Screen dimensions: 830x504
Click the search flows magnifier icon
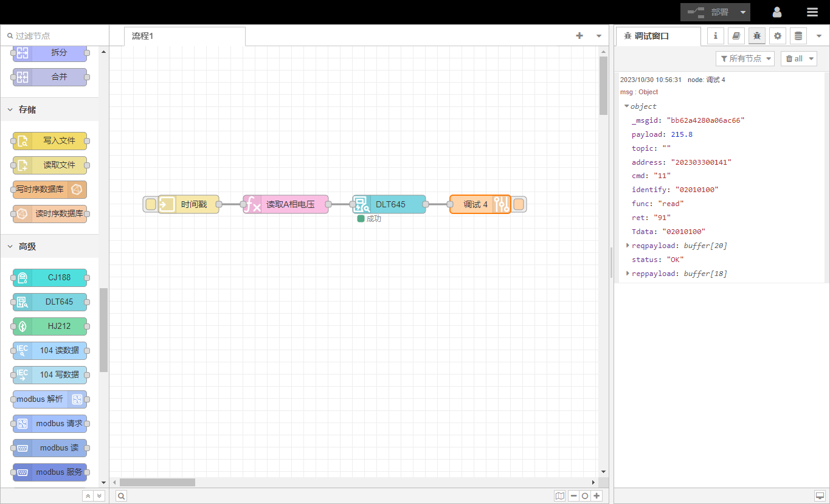pos(122,496)
